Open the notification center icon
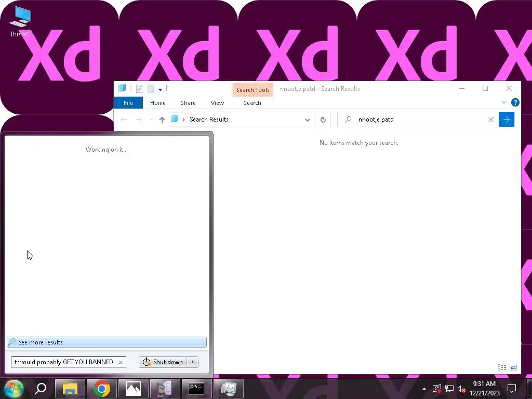 [x=512, y=389]
